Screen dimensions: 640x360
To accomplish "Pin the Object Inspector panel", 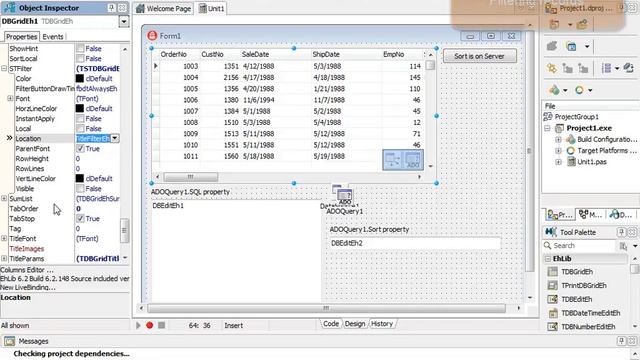I will pyautogui.click(x=111, y=7).
